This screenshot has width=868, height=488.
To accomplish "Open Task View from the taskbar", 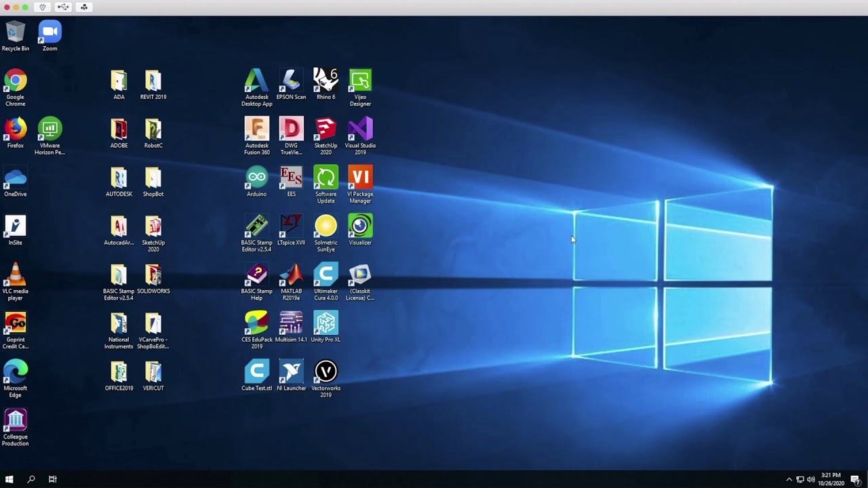I will click(x=52, y=479).
